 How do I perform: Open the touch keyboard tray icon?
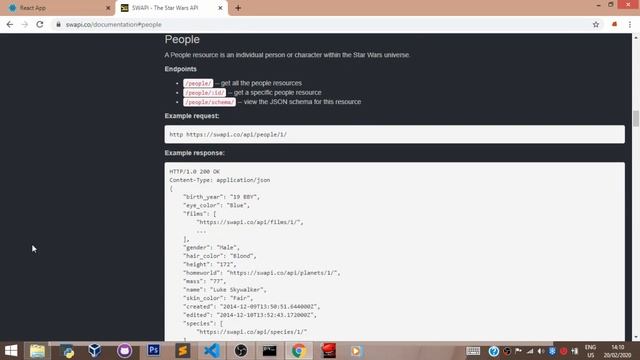(473, 351)
